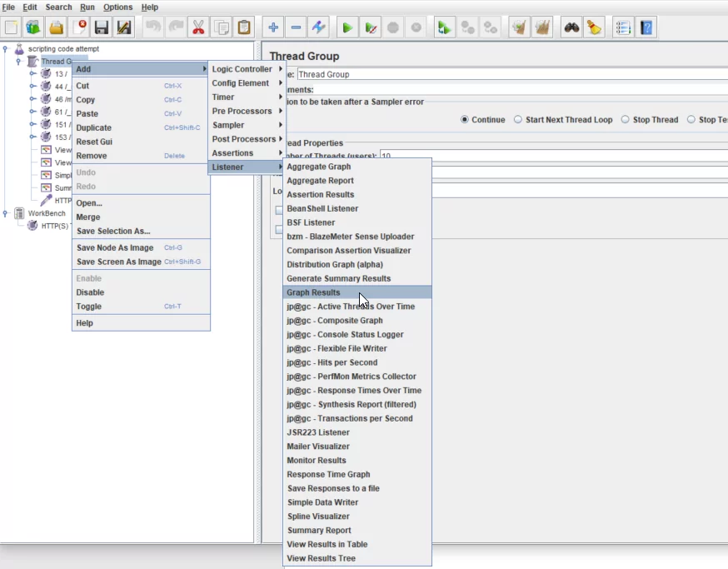Choose Reset Gui in the context menu
Image resolution: width=728 pixels, height=569 pixels.
[x=141, y=142]
